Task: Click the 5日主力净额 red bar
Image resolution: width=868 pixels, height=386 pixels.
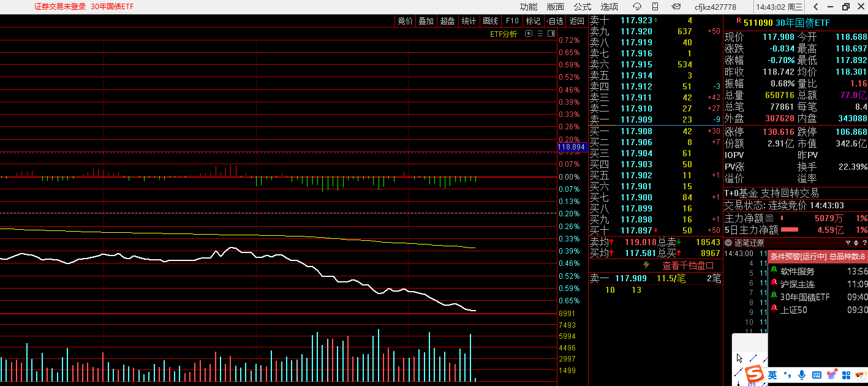Action: point(790,230)
